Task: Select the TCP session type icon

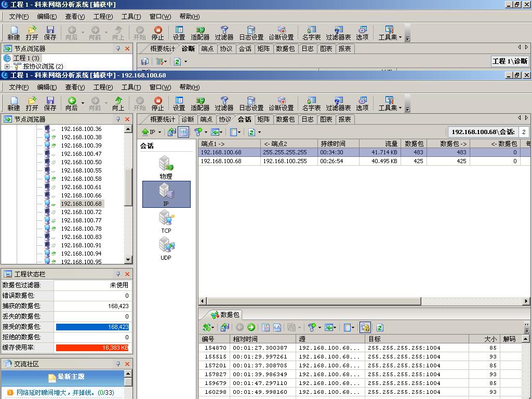Action: [166, 221]
